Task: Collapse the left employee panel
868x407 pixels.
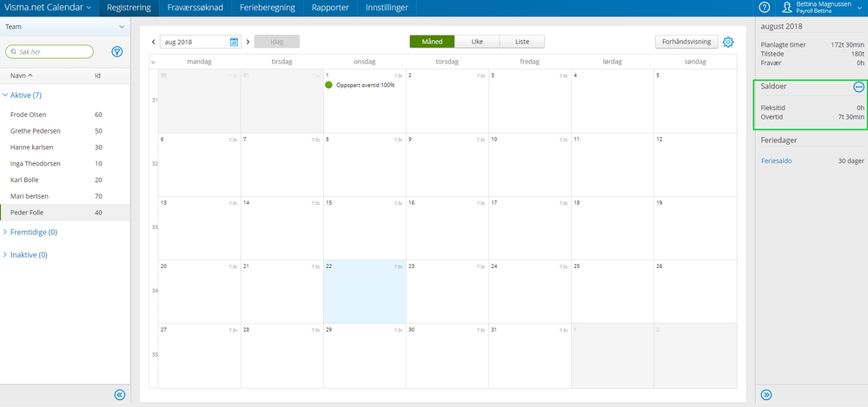Action: pyautogui.click(x=120, y=394)
